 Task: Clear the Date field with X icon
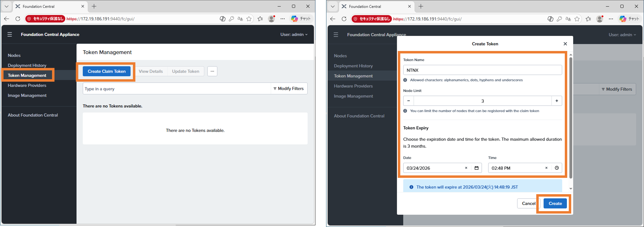click(x=466, y=168)
